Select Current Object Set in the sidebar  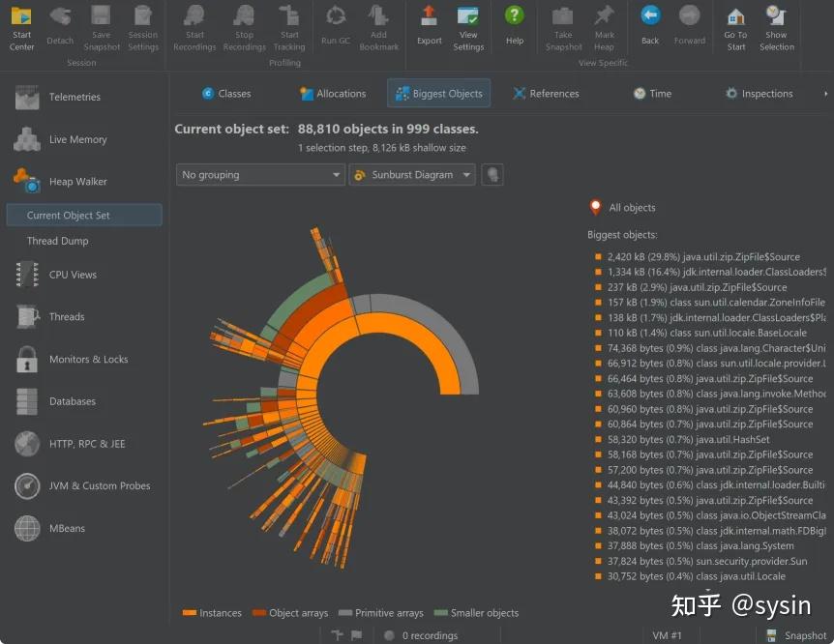click(86, 215)
